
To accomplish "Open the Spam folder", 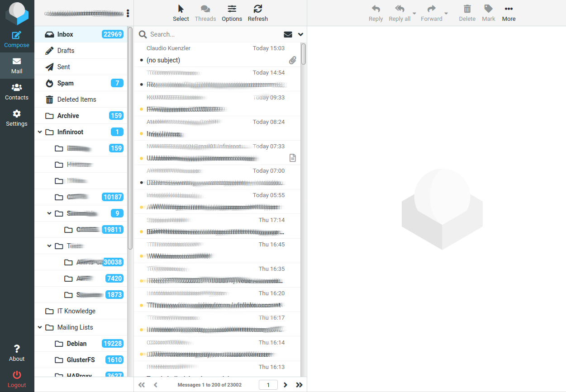I will (66, 83).
